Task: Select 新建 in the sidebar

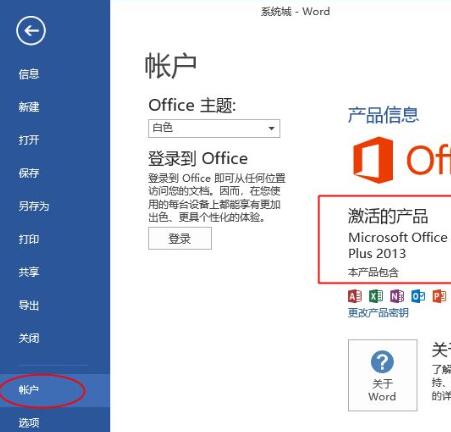Action: (29, 107)
